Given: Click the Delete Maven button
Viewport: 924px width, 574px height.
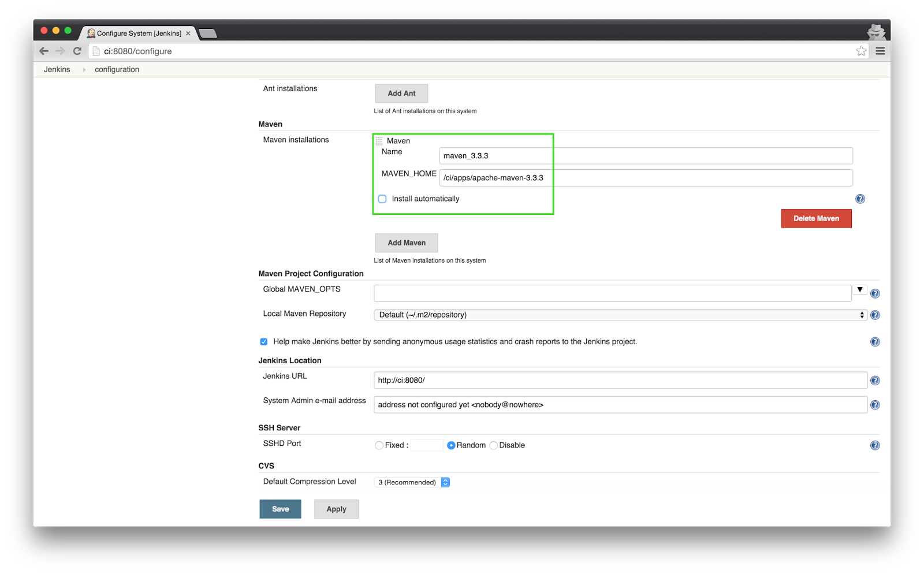Looking at the screenshot, I should point(816,218).
